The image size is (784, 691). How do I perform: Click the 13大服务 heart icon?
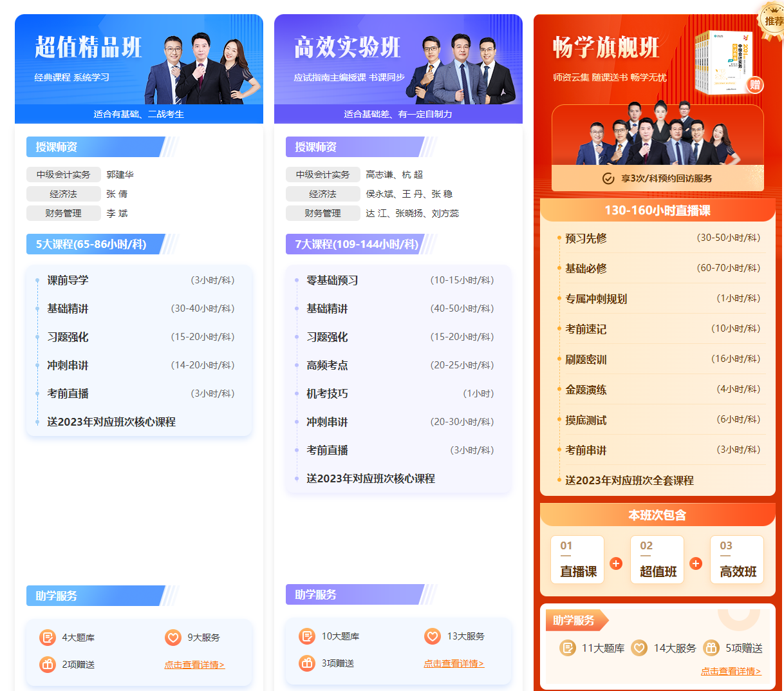(432, 636)
